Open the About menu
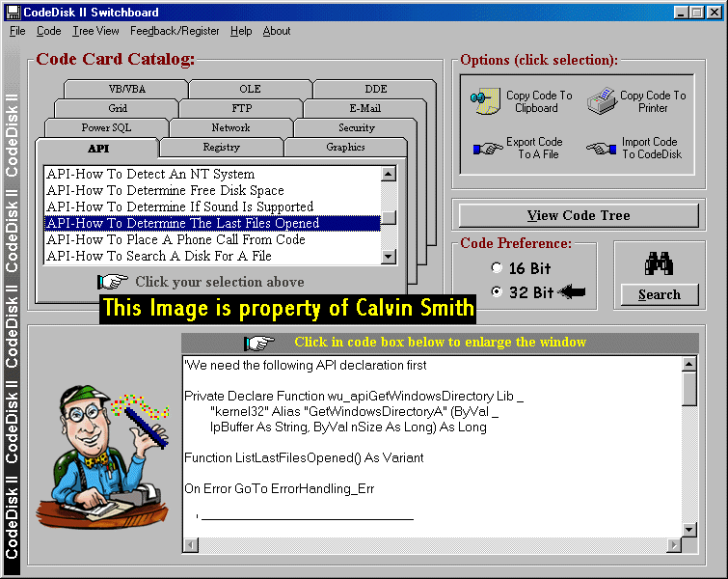The image size is (728, 579). 277,31
